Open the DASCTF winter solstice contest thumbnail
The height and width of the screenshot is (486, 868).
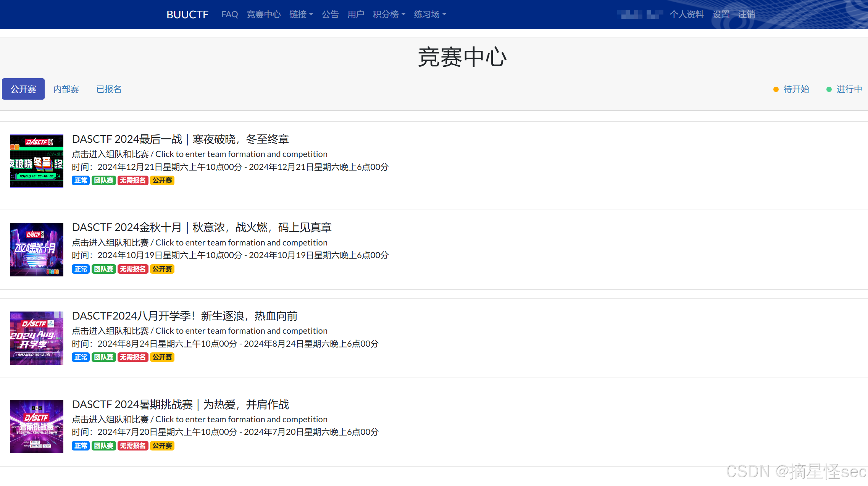[37, 161]
